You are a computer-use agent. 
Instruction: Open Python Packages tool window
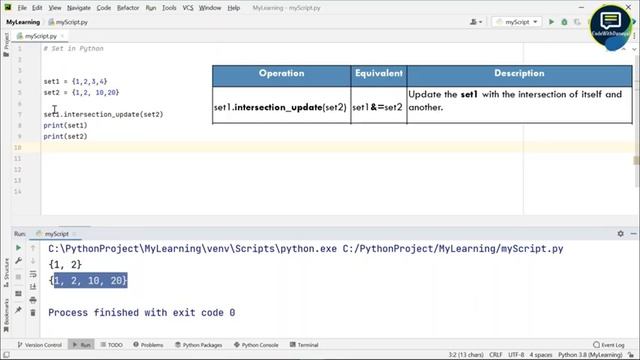(198, 345)
